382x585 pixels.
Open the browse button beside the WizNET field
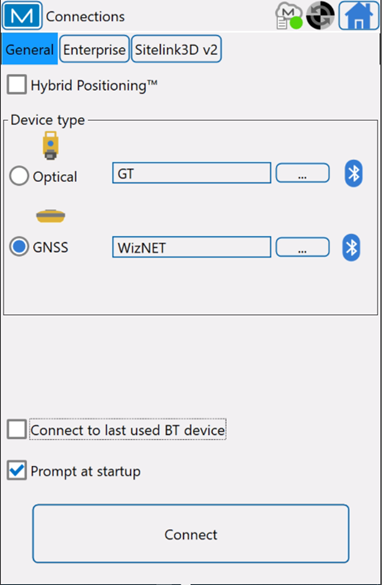pyautogui.click(x=303, y=247)
